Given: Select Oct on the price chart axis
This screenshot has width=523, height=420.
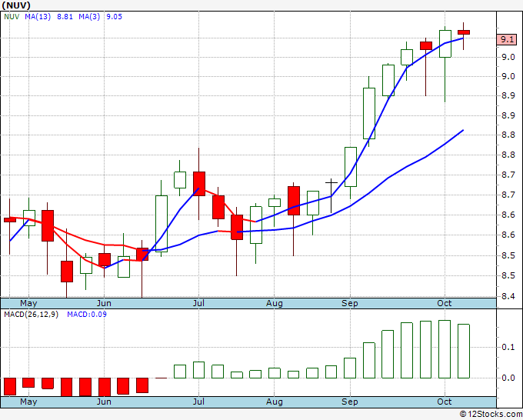Looking at the screenshot, I should coord(445,303).
